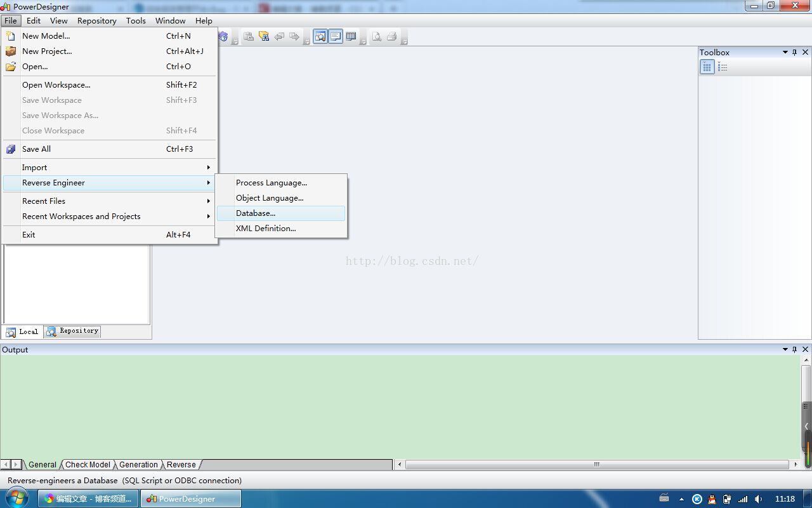Open the Tools menu
Viewport: 812px width, 508px height.
point(136,20)
